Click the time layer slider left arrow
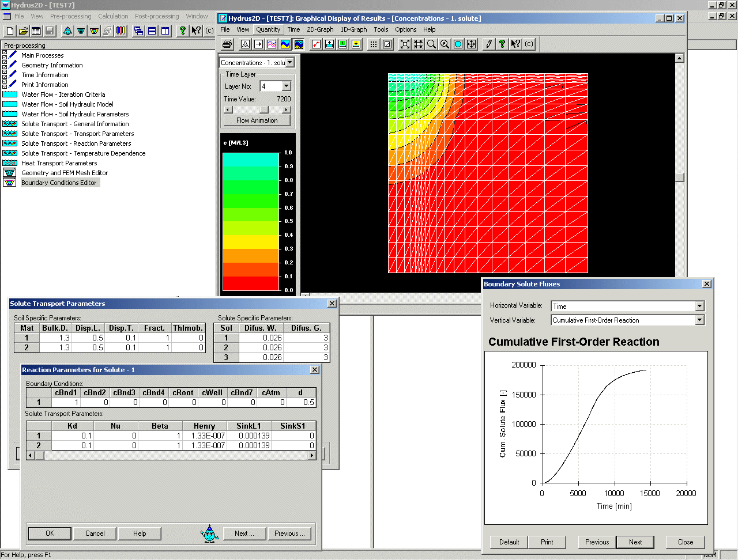Screen dimensions: 738x560 click(228, 109)
